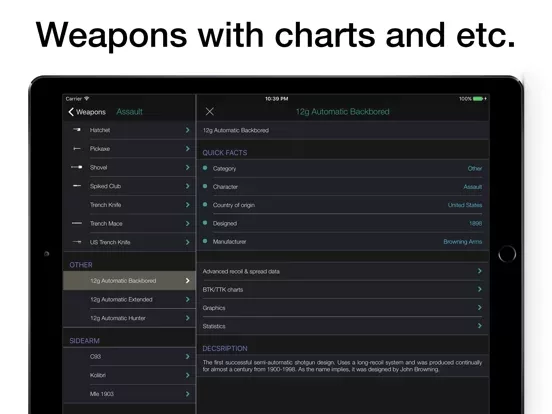Click the Graphics row chevron

pos(479,308)
